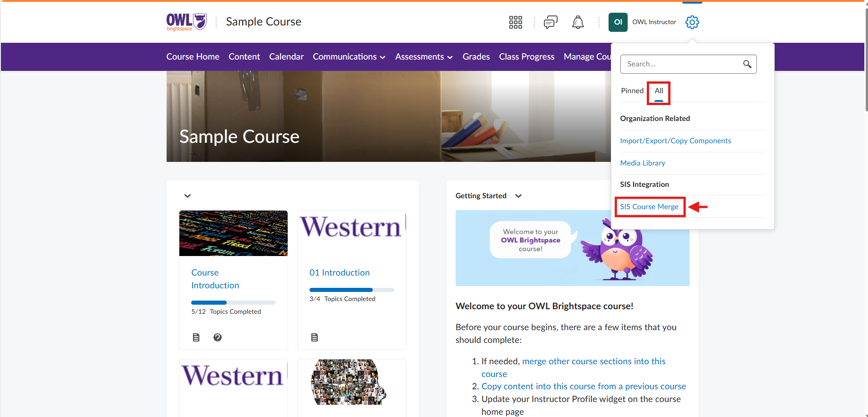Image resolution: width=868 pixels, height=417 pixels.
Task: Expand the Assessments dropdown
Action: click(423, 56)
